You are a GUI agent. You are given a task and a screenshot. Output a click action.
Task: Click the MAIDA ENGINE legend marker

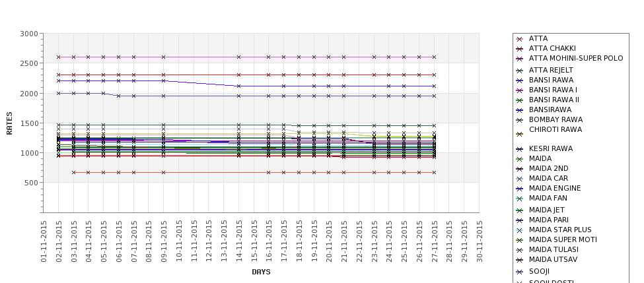520,189
